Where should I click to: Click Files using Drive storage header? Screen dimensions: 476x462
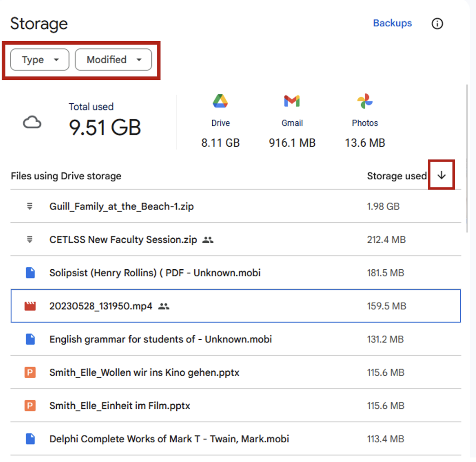click(x=66, y=176)
